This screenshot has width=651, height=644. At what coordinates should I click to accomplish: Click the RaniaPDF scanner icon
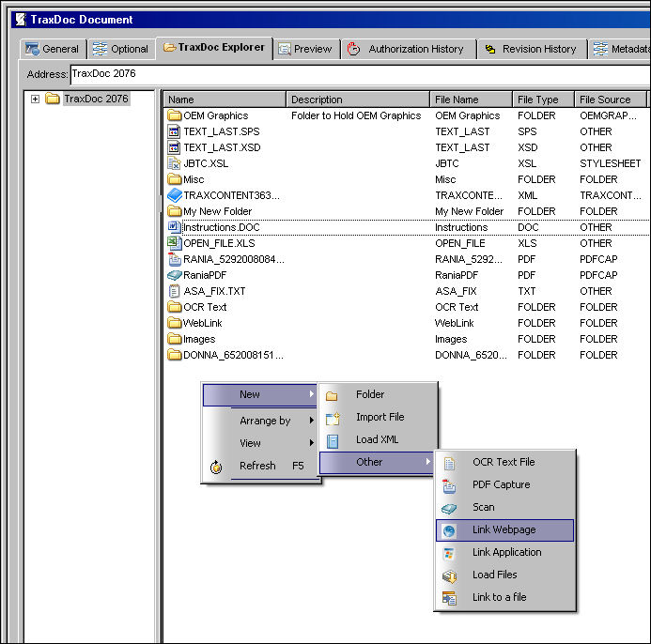click(175, 275)
